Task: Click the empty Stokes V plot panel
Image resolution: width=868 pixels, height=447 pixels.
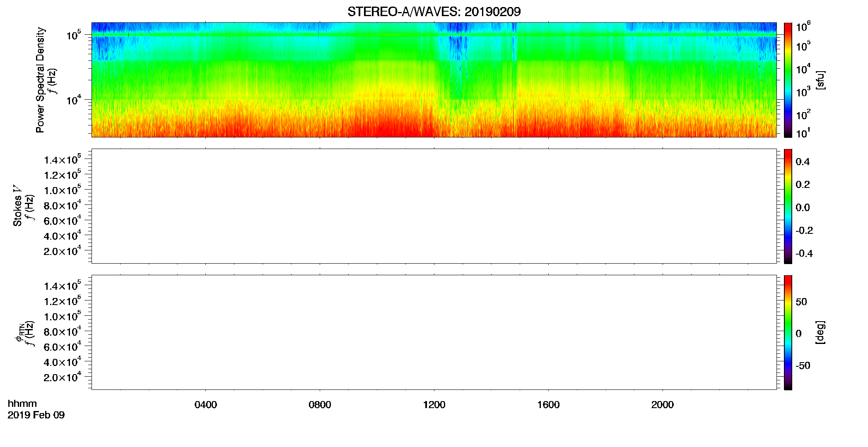Action: coord(434,206)
